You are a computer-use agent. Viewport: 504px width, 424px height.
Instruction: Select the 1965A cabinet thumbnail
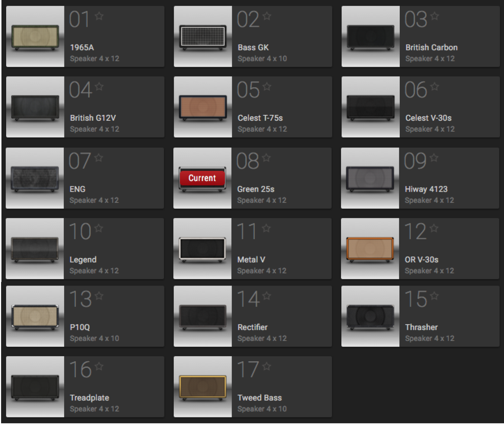(35, 36)
